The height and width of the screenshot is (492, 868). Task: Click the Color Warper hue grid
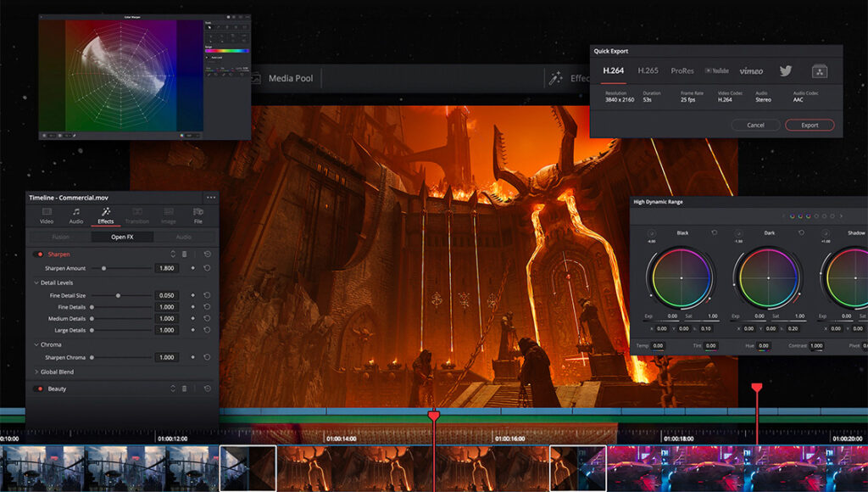click(121, 75)
